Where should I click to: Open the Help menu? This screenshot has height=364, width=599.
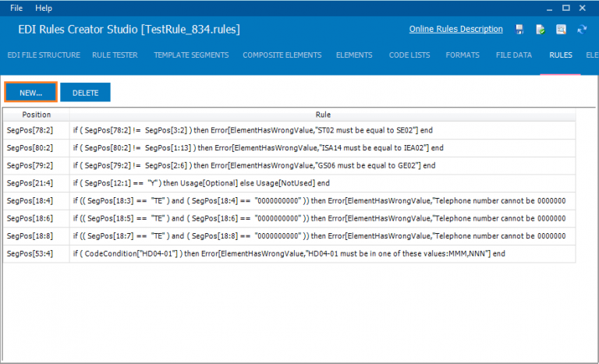[x=44, y=8]
